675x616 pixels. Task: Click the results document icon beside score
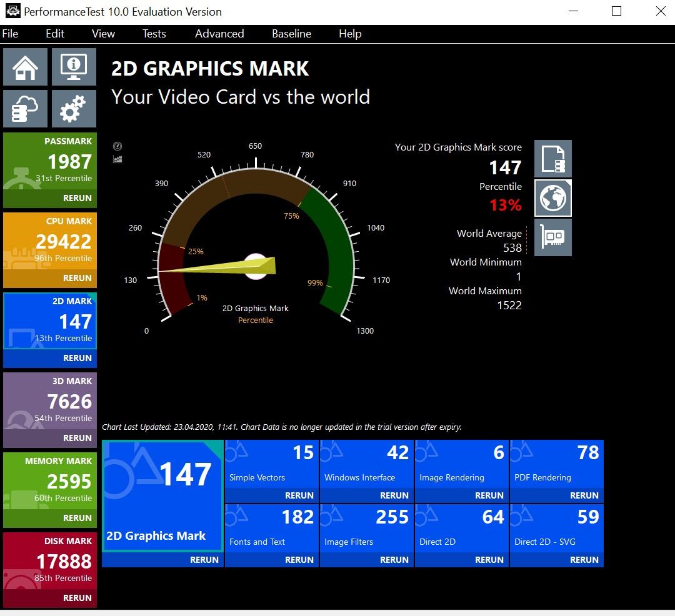tap(552, 159)
